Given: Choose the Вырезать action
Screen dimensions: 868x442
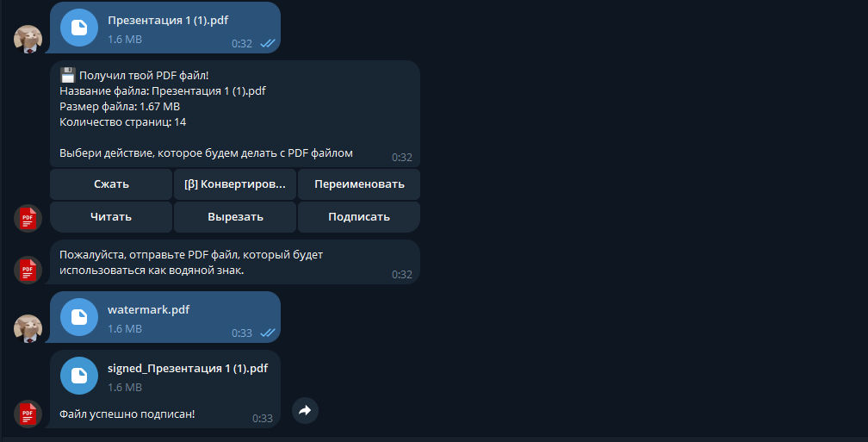Looking at the screenshot, I should pos(235,217).
